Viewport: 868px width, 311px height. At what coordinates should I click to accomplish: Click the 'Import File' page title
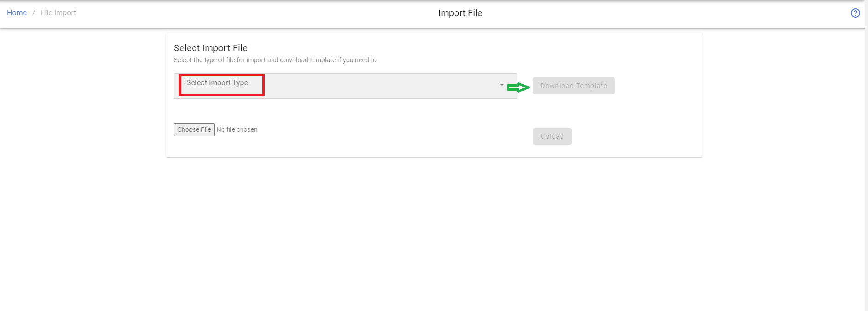(460, 13)
